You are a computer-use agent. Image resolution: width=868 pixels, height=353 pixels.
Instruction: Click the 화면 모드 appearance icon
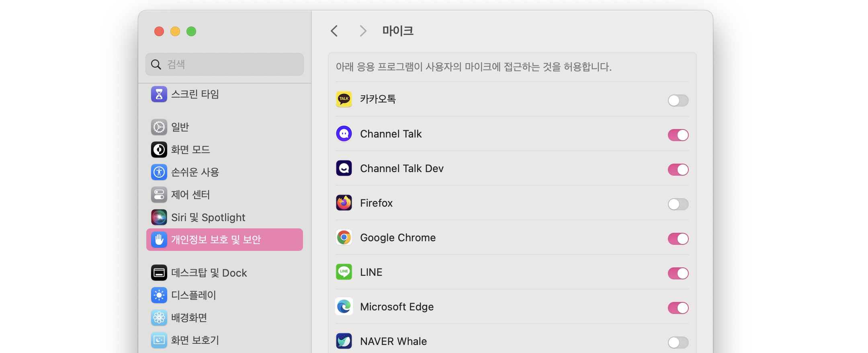[159, 150]
